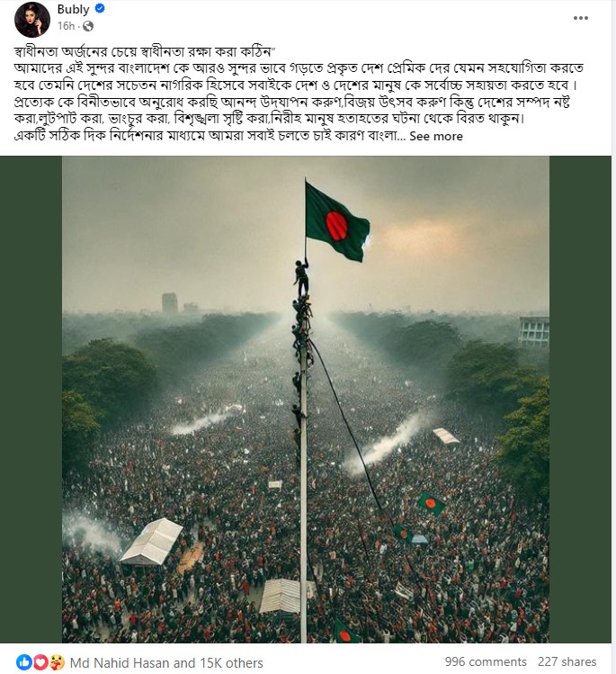Click the dark green bar right of photo

point(580,400)
